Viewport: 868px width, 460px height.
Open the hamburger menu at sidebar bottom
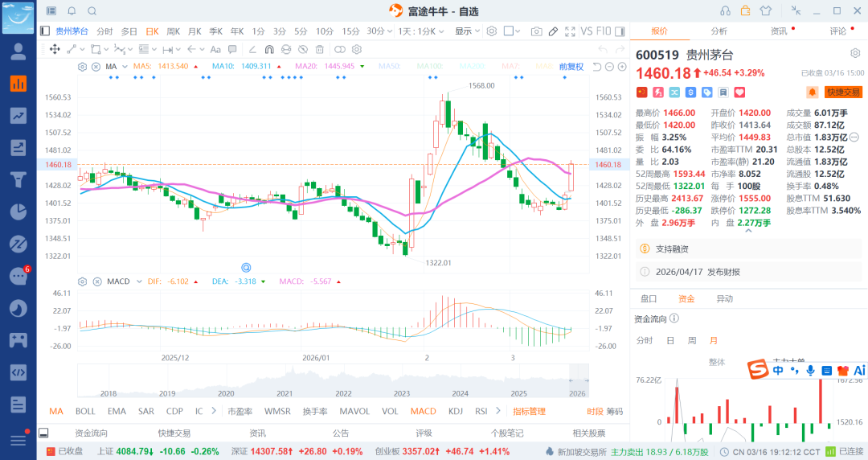(x=18, y=440)
